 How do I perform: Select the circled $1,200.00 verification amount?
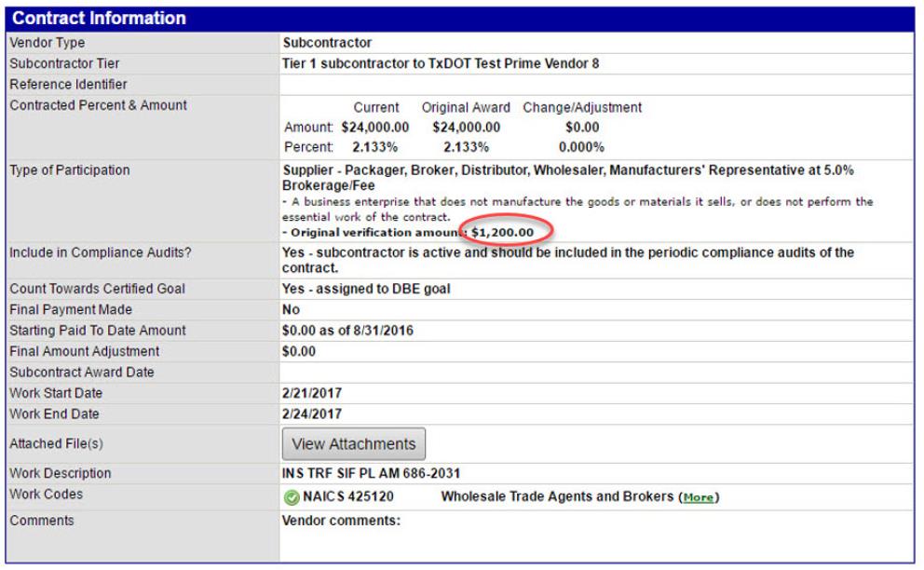[501, 231]
